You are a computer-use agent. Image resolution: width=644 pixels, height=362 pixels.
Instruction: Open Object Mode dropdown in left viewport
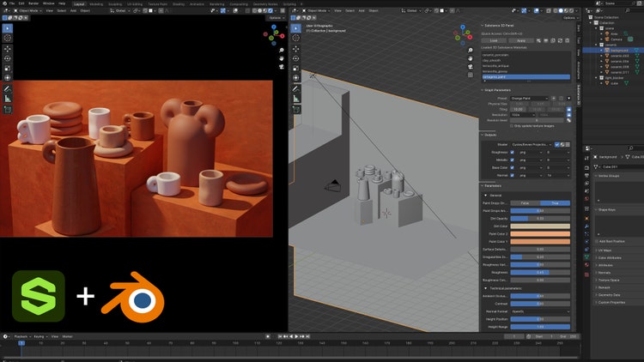[x=28, y=10]
